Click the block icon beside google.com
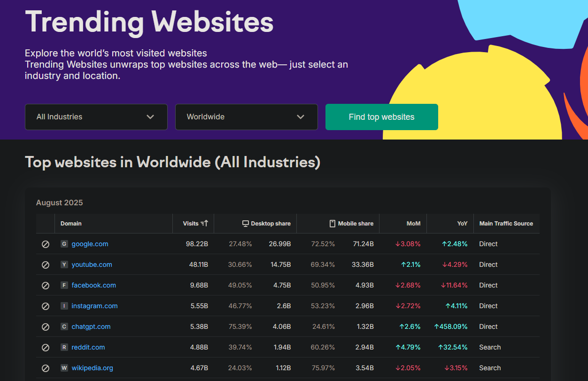This screenshot has height=381, width=588. tap(46, 244)
